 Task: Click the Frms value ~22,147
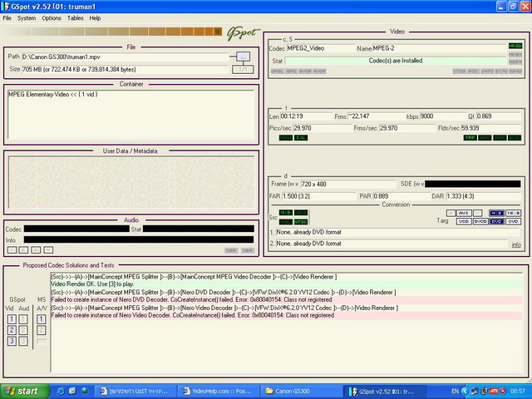376,116
